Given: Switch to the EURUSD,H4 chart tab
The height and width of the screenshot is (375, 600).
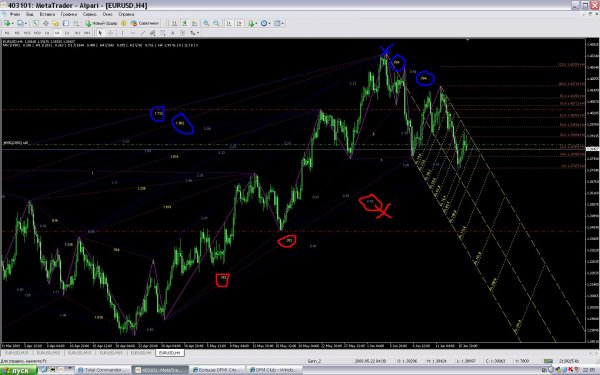Looking at the screenshot, I should coord(170,353).
